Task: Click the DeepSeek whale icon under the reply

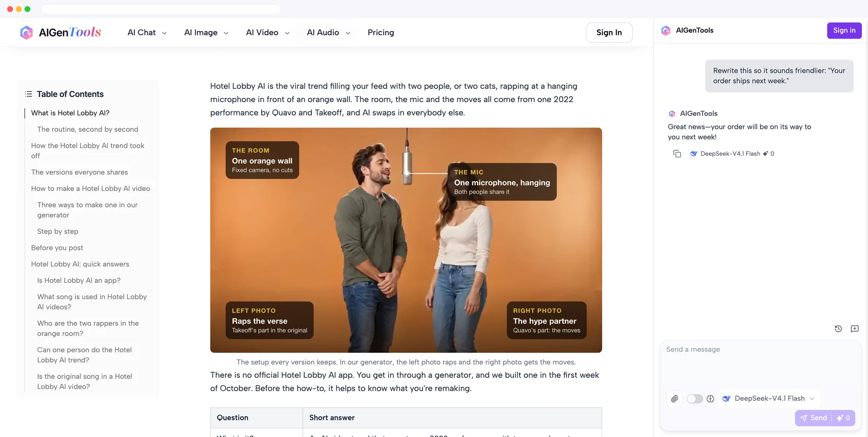Action: tap(694, 154)
